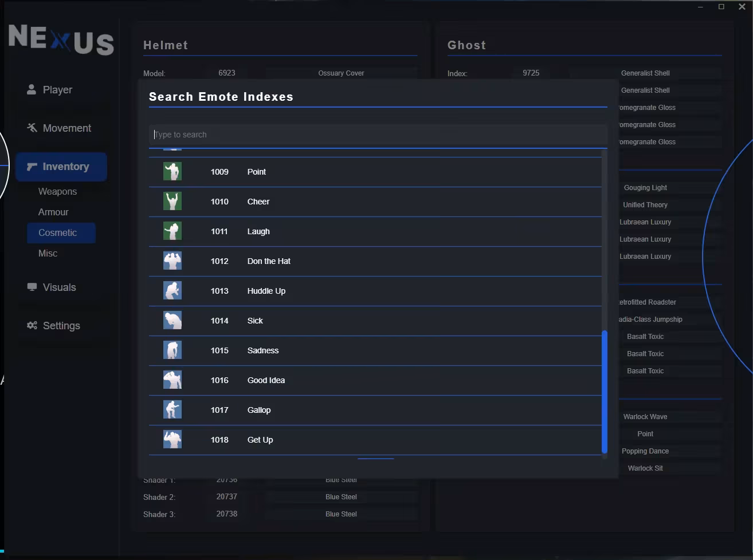Choose emote index 1012
The height and width of the screenshot is (560, 753).
coord(219,261)
